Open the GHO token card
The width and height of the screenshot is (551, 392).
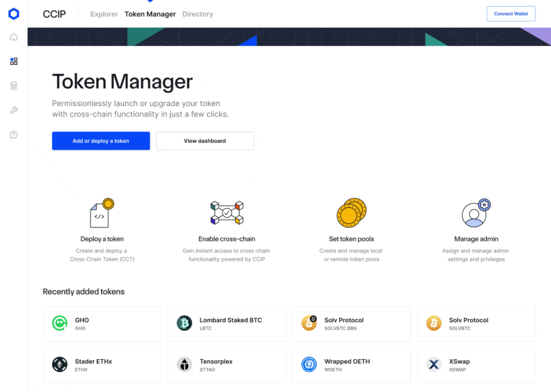click(102, 324)
